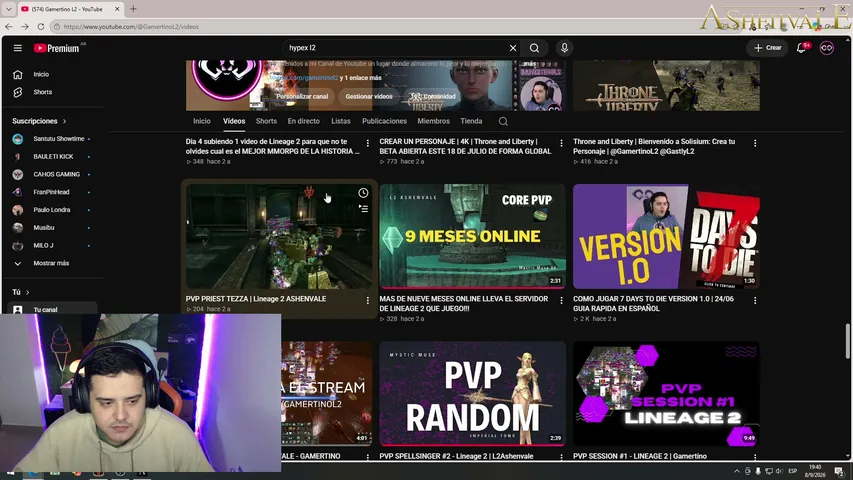Add PVP PRIEST TEZZA to queue

[x=363, y=208]
